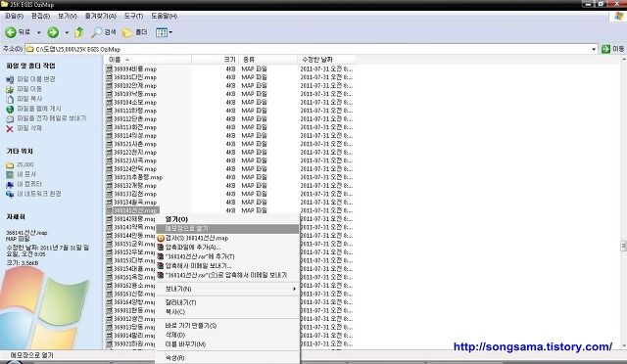The image size is (627, 364).
Task: Choose 복사(C) in context menu
Action: pyautogui.click(x=227, y=312)
